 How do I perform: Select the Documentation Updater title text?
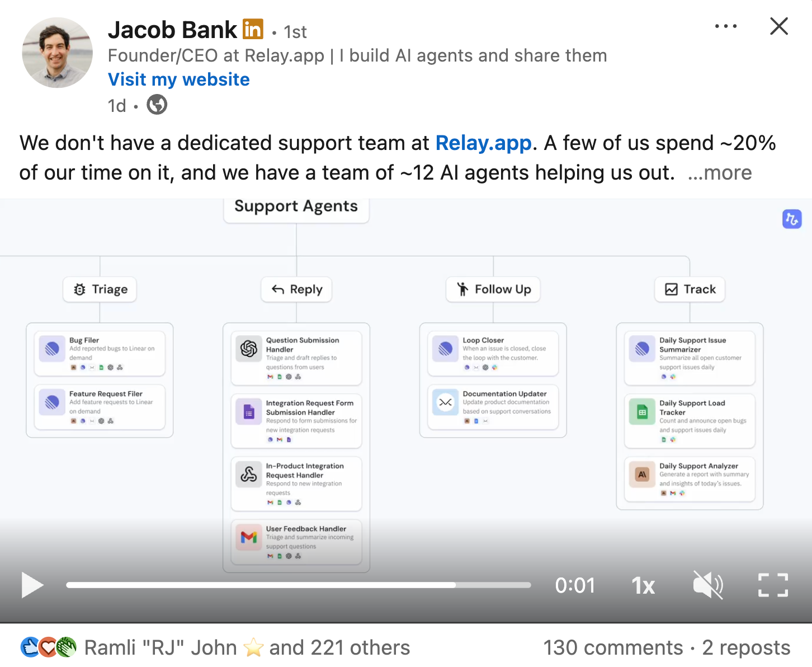click(x=505, y=394)
